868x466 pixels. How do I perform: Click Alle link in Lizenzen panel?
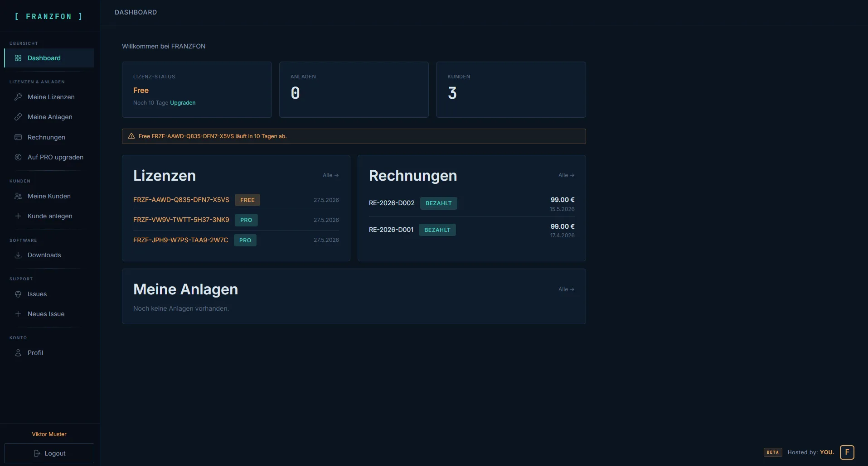tap(331, 175)
